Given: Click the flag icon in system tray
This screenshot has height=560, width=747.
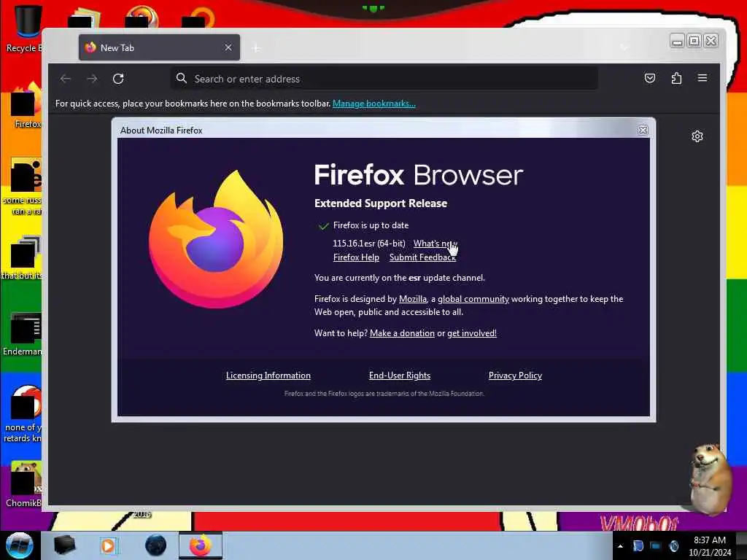Looking at the screenshot, I should click(638, 545).
